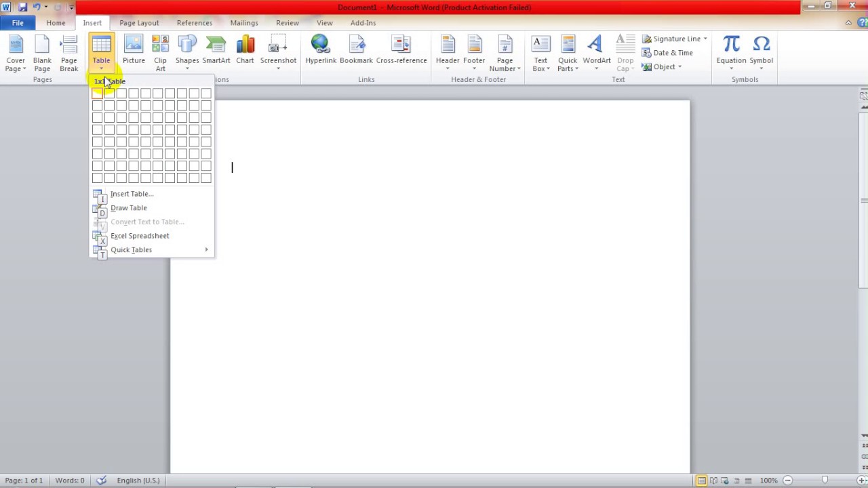The height and width of the screenshot is (488, 868).
Task: Expand the Signature Line dropdown arrow
Action: coord(705,39)
